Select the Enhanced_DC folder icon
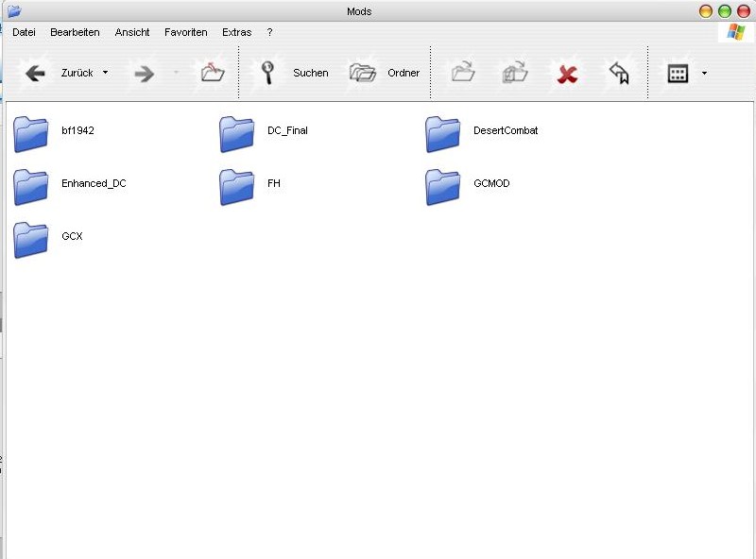The height and width of the screenshot is (559, 756). [x=31, y=188]
